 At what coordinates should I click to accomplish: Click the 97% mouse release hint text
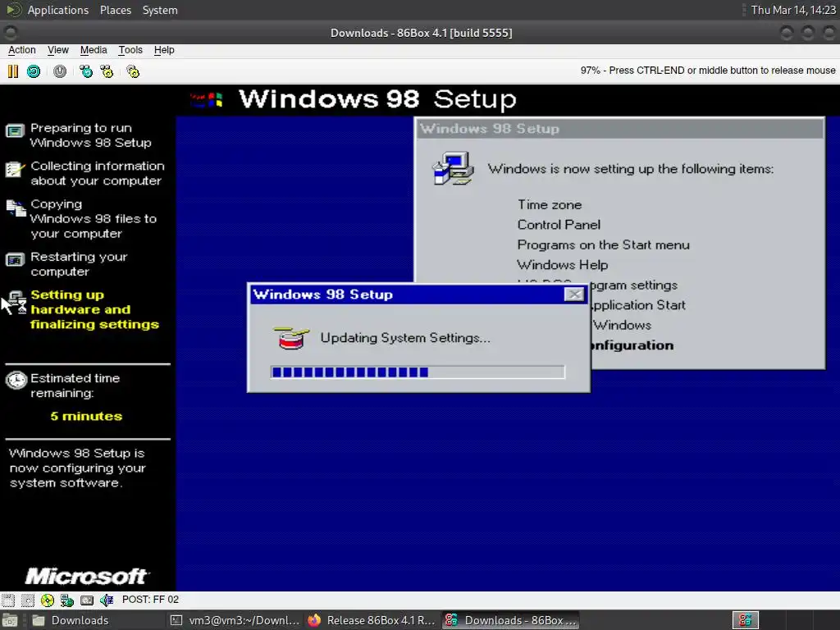point(708,71)
